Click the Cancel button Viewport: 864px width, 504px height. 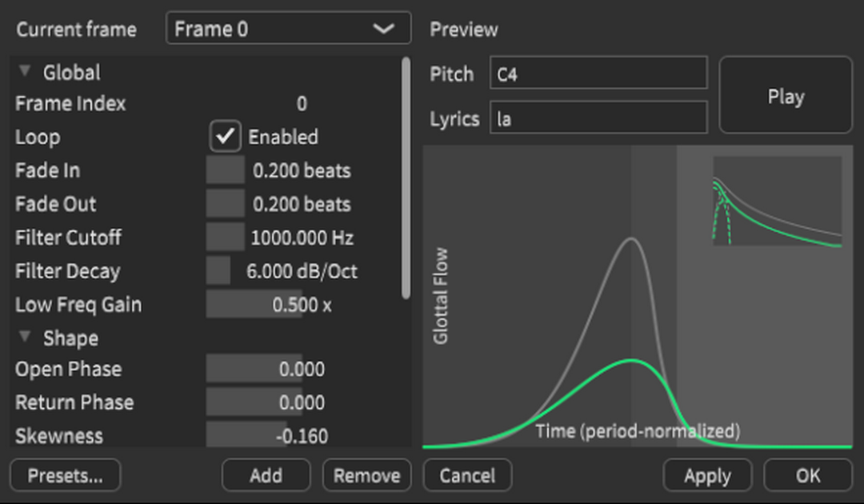pyautogui.click(x=467, y=475)
